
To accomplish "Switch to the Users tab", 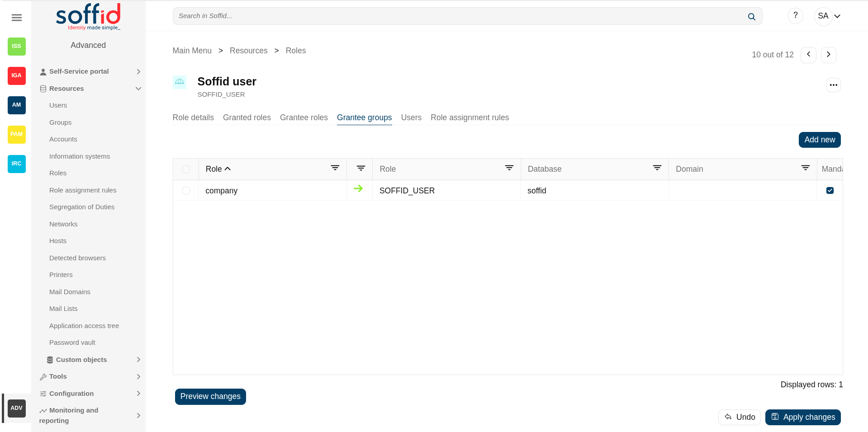I will click(411, 117).
